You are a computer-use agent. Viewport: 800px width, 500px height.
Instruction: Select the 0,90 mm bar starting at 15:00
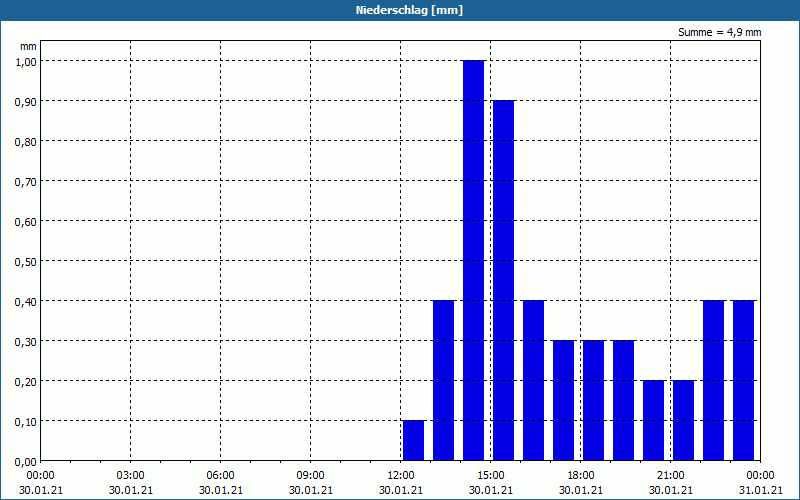click(504, 281)
